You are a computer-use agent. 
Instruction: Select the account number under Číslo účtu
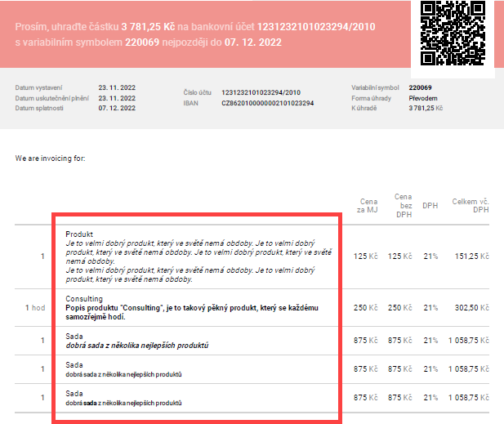[261, 92]
